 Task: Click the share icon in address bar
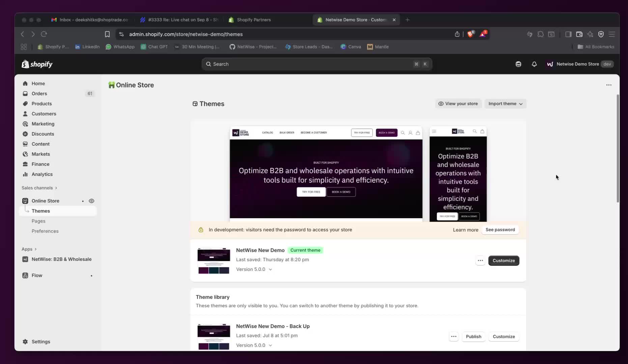(x=457, y=34)
